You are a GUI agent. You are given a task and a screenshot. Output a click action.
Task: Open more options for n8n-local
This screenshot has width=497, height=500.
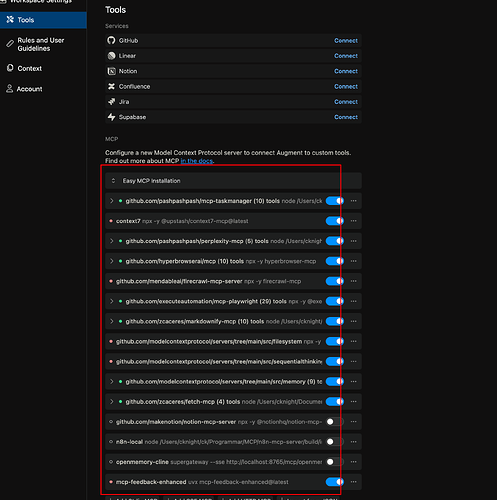click(x=354, y=442)
